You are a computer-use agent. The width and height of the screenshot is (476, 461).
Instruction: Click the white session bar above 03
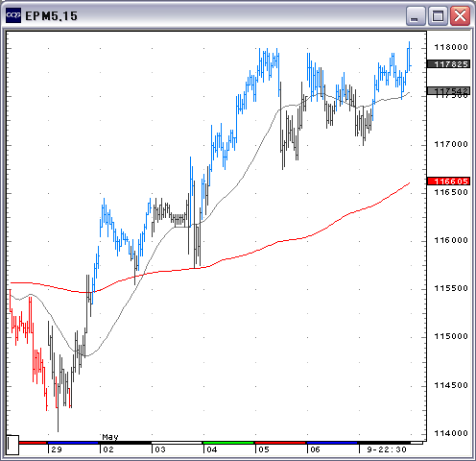click(177, 443)
